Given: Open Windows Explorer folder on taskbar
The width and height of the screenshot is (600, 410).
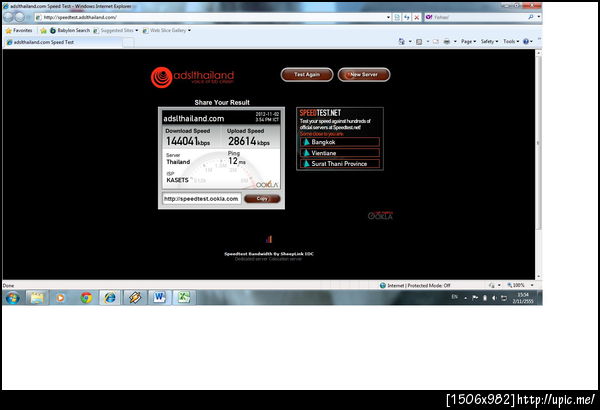Looking at the screenshot, I should click(37, 297).
